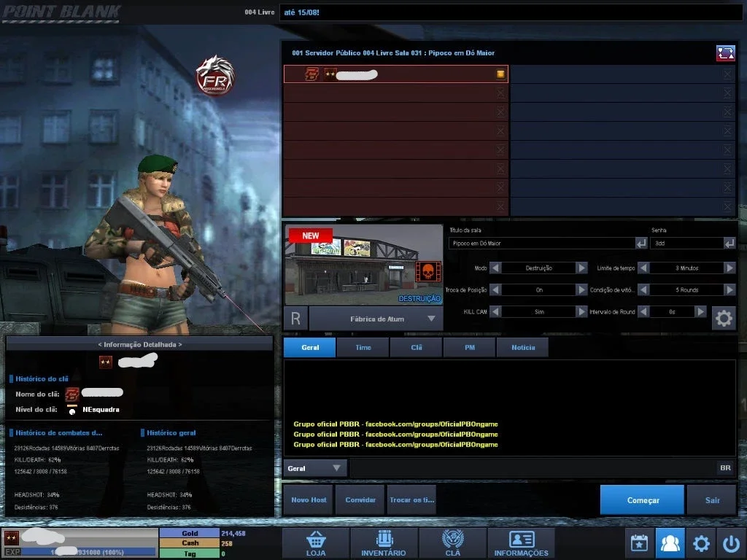Click the team swap icon in room header
The image size is (747, 560).
click(726, 52)
